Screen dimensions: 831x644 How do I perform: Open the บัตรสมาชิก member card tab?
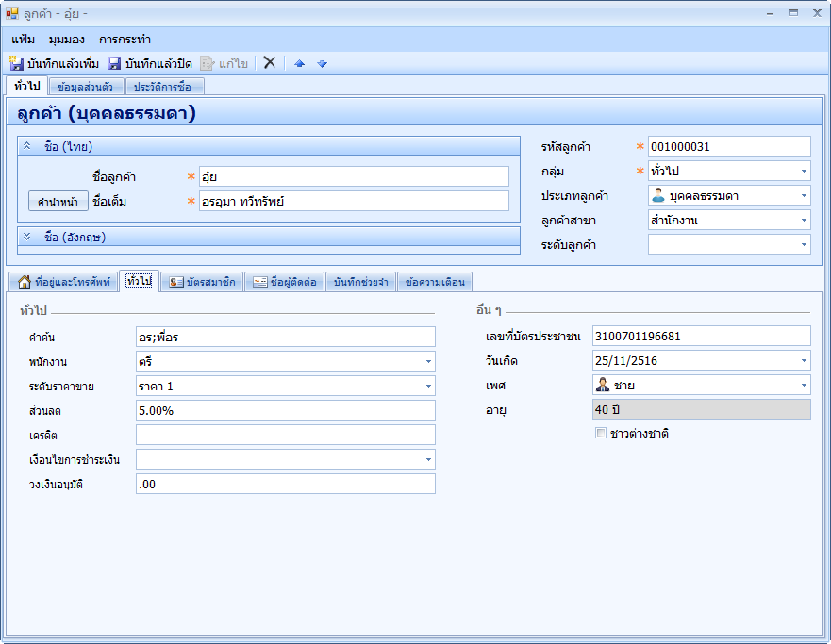click(x=201, y=282)
